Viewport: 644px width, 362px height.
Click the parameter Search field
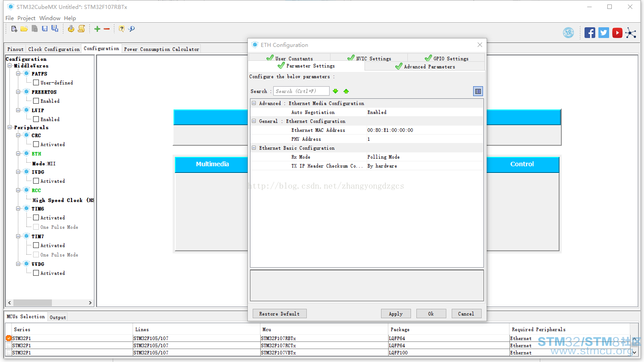(x=301, y=91)
